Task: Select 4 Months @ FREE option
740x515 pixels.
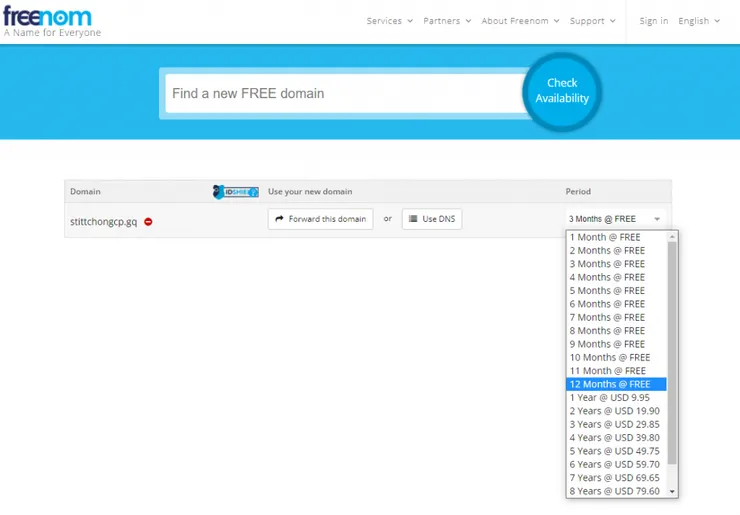Action: (x=616, y=277)
